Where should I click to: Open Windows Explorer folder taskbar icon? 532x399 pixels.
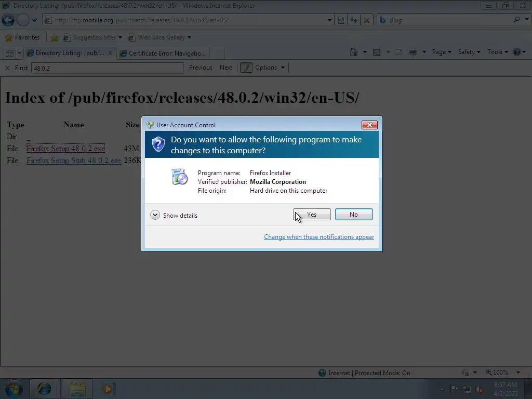77,389
